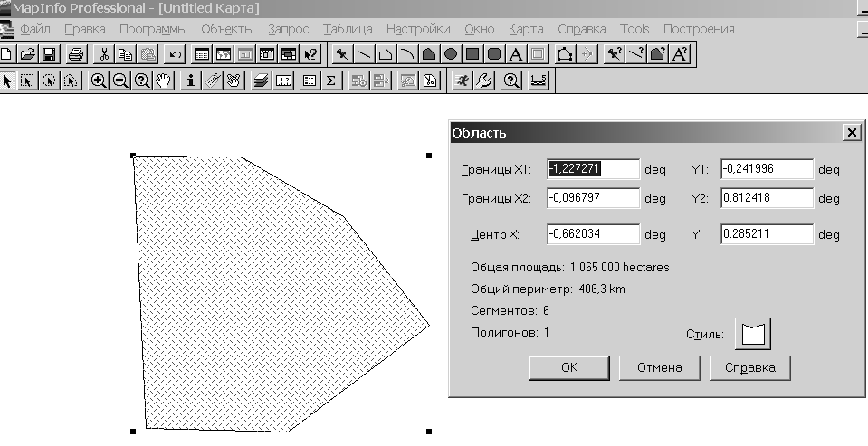The image size is (868, 446).
Task: Activate the Select arrow tool
Action: tap(6, 81)
